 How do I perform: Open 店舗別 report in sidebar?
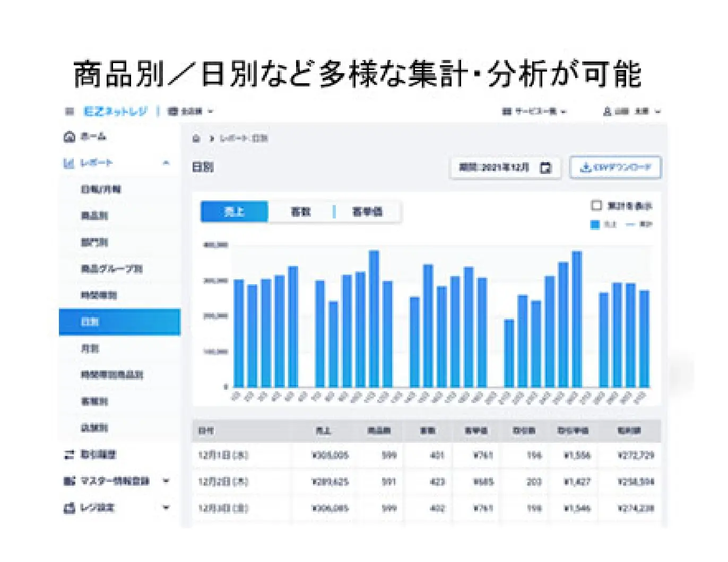119,428
